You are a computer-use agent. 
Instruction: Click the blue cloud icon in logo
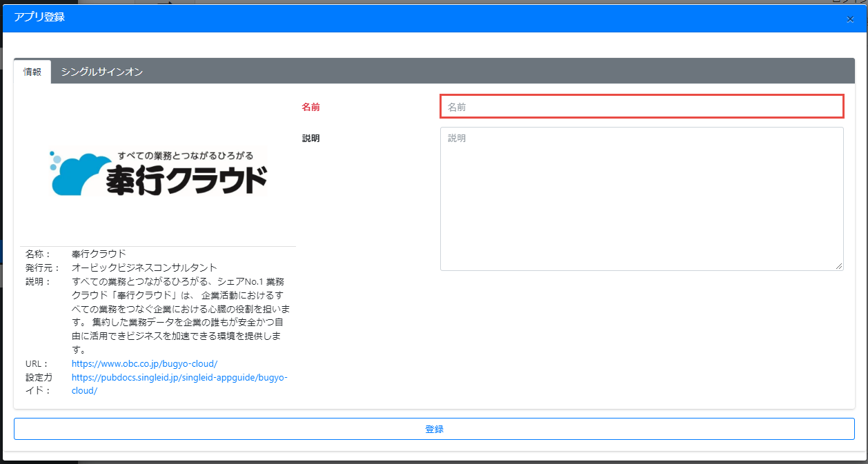pos(77,174)
